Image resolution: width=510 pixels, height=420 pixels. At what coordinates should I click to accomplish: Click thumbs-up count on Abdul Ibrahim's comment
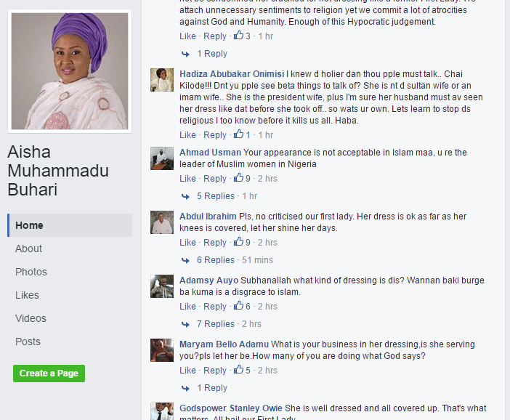click(248, 243)
